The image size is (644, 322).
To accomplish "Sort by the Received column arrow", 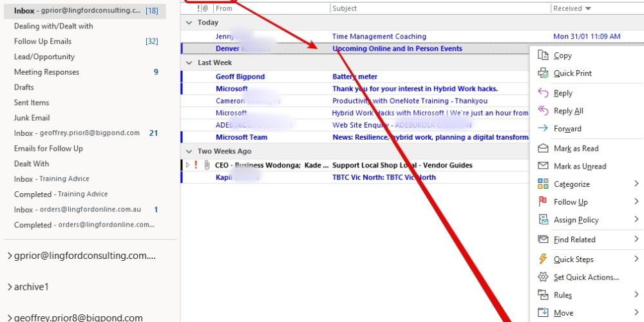I will (x=588, y=8).
